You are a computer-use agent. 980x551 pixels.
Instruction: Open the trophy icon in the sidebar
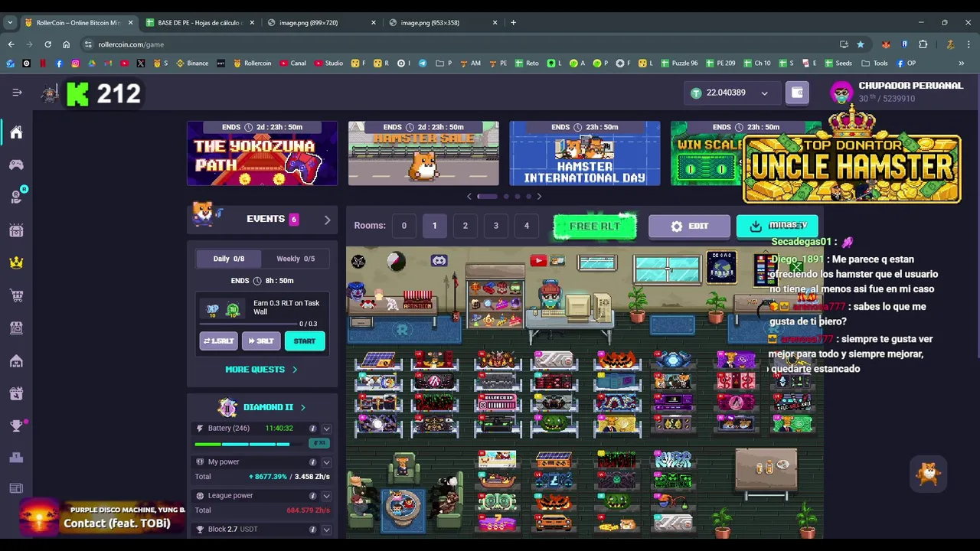click(x=16, y=426)
